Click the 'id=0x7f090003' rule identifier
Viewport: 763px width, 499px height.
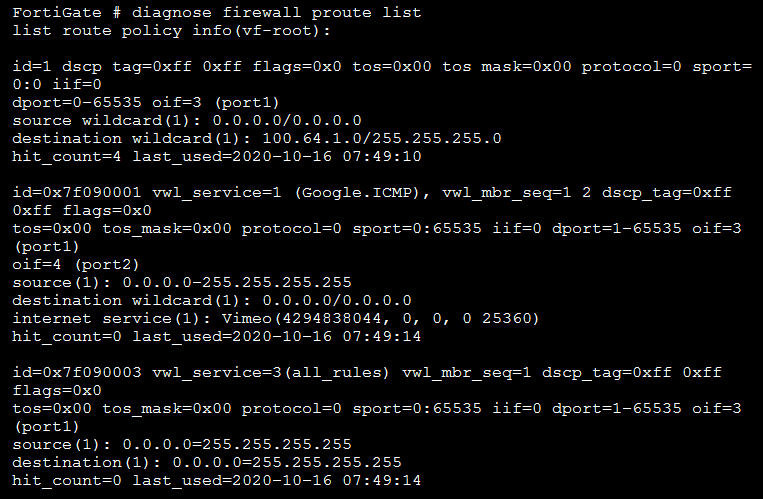[72, 372]
